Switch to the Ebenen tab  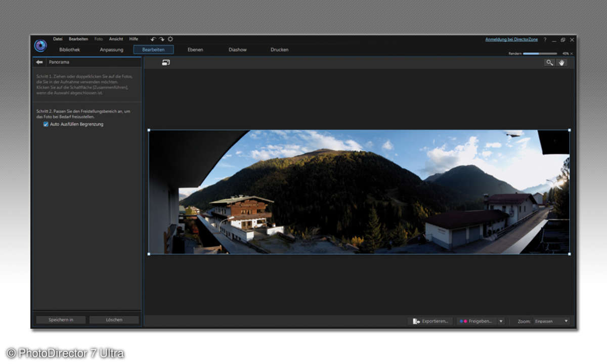point(195,50)
